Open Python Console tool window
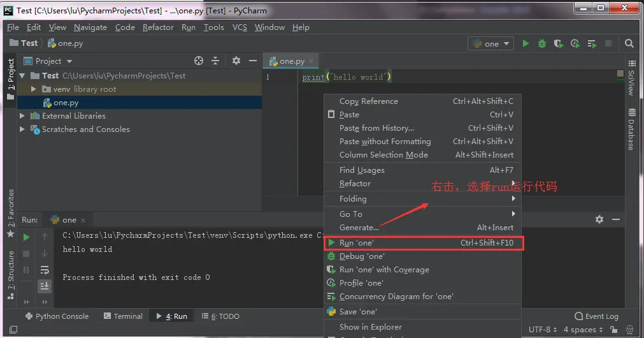This screenshot has height=338, width=644. coord(57,316)
